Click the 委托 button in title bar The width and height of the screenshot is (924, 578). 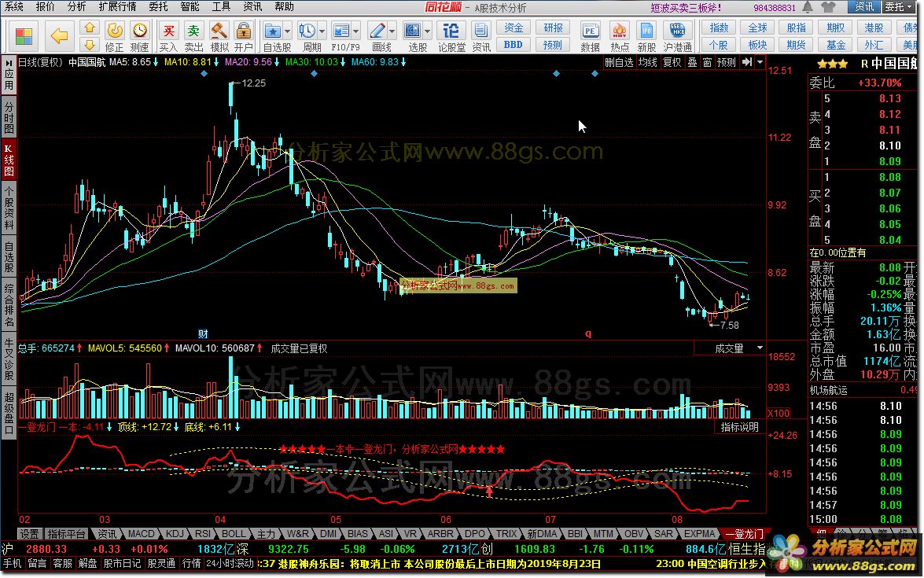(x=897, y=7)
